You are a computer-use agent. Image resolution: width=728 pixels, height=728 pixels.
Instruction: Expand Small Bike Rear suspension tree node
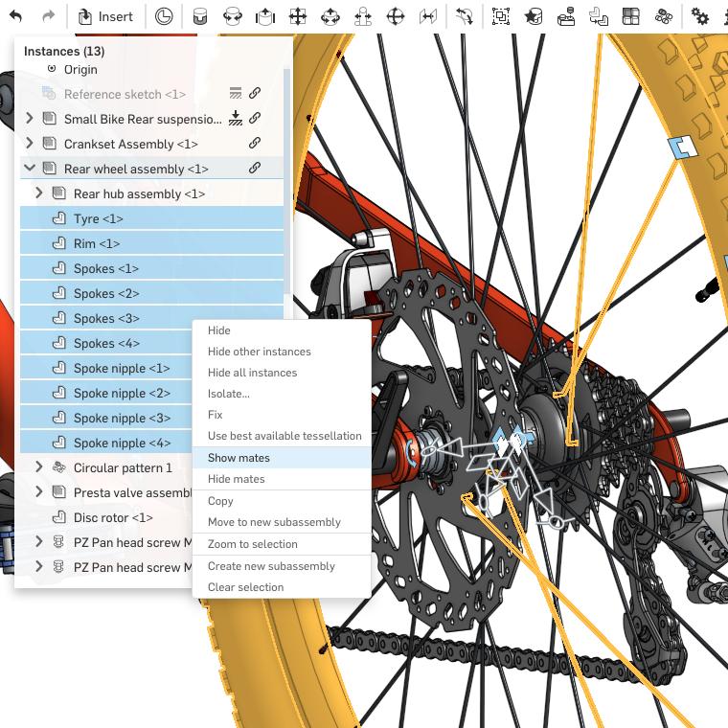(30, 119)
